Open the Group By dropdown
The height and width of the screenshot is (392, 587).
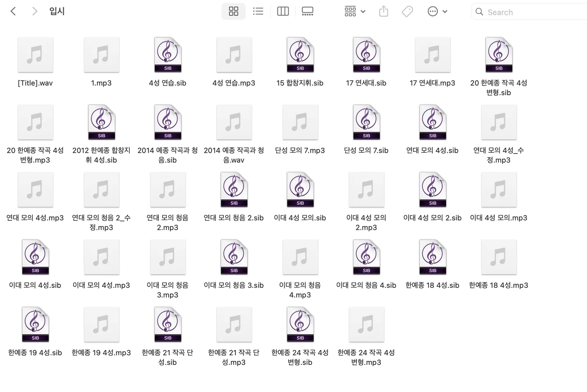coord(355,11)
